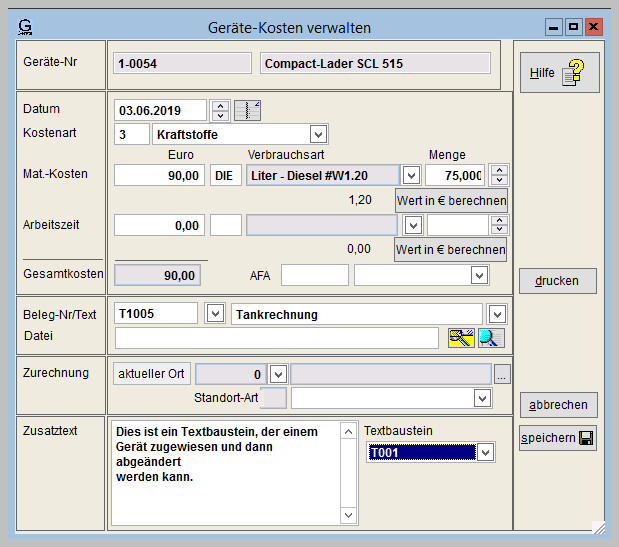Image resolution: width=619 pixels, height=547 pixels.
Task: Maximize the Geräte-Kosten verwalten window
Action: (573, 27)
